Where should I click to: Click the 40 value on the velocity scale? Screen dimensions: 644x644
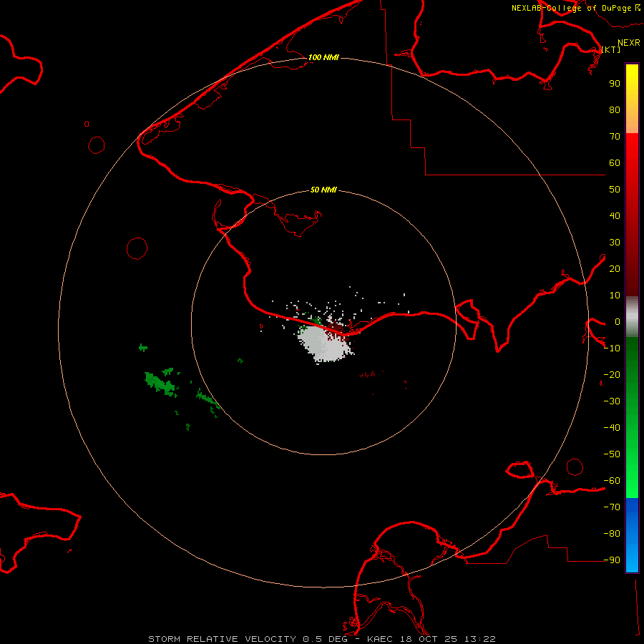pyautogui.click(x=615, y=216)
